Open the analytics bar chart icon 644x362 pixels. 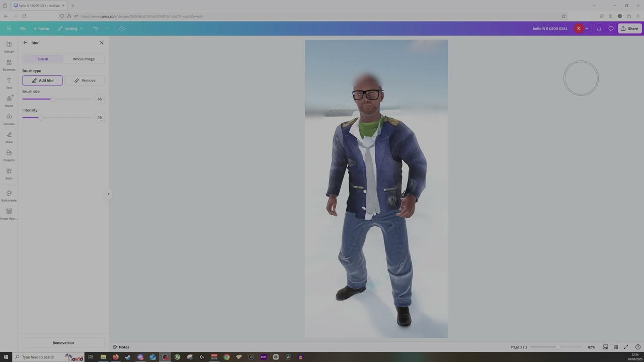click(599, 29)
